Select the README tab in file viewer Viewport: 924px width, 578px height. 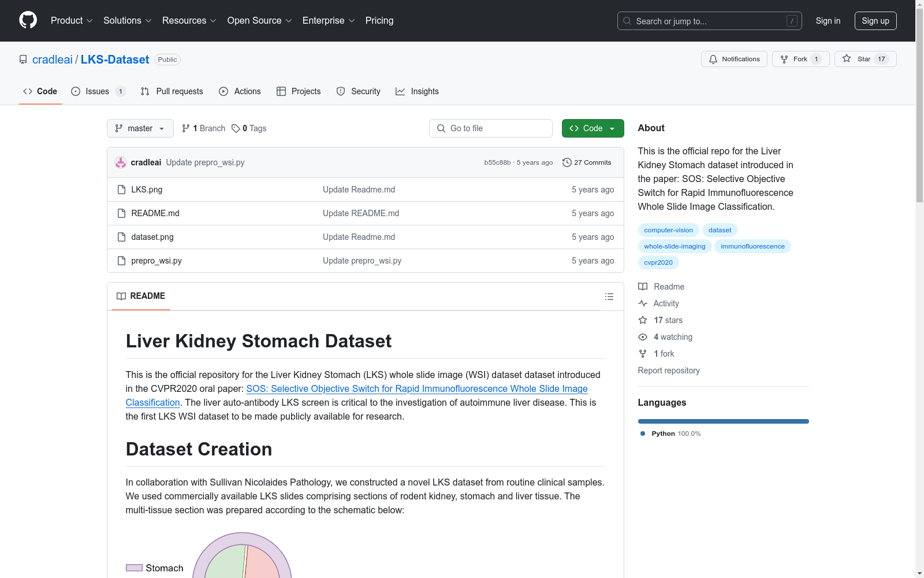click(141, 296)
